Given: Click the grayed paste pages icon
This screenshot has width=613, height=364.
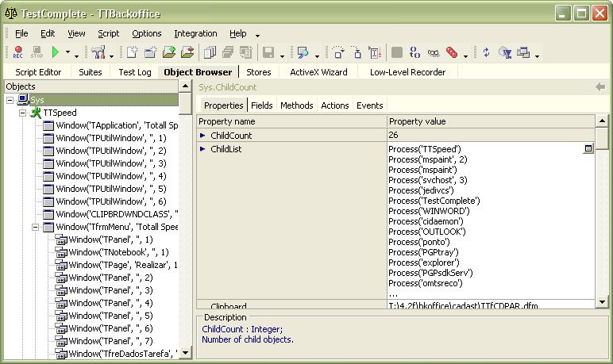Looking at the screenshot, I should pos(246,52).
